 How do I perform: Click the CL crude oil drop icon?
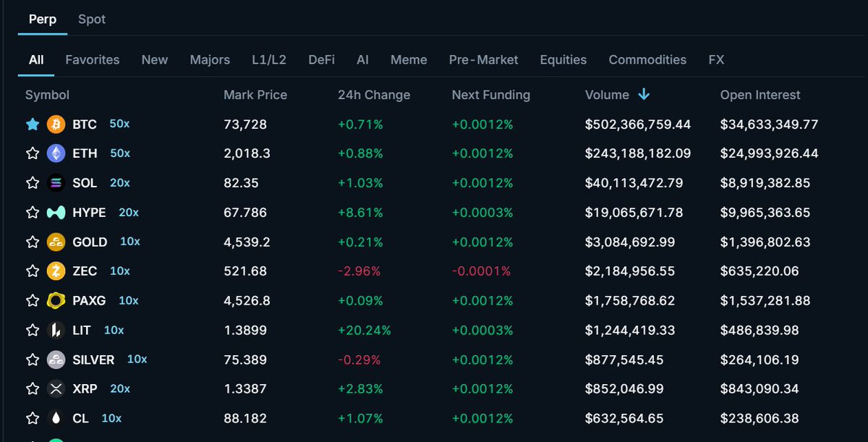[56, 418]
